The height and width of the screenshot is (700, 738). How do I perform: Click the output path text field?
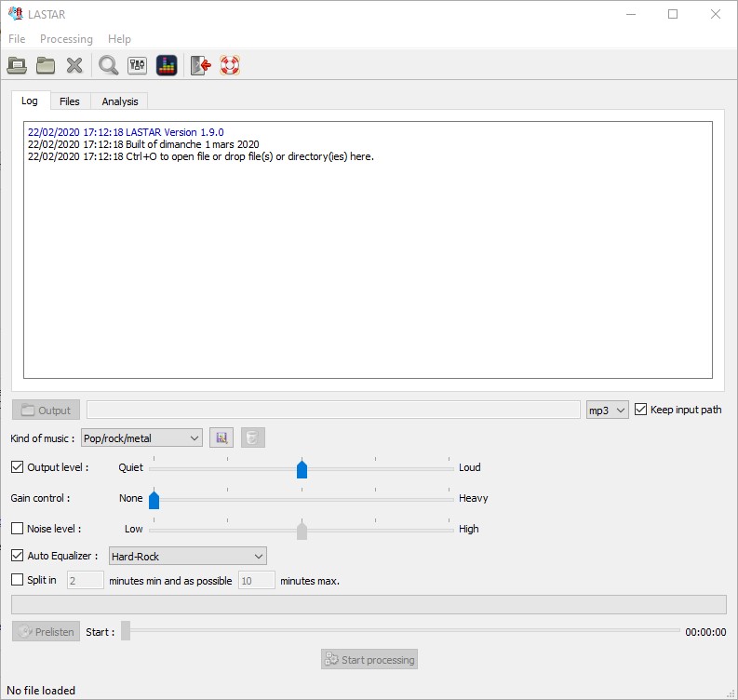click(333, 410)
